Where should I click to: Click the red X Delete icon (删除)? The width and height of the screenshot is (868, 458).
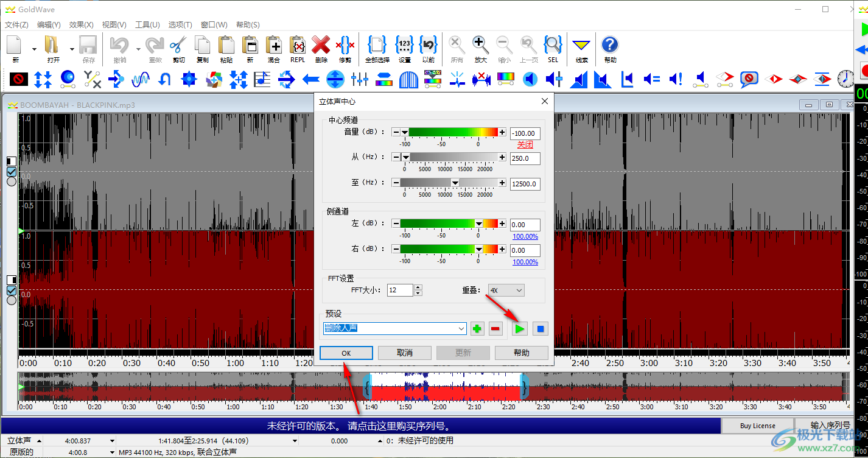pyautogui.click(x=321, y=44)
